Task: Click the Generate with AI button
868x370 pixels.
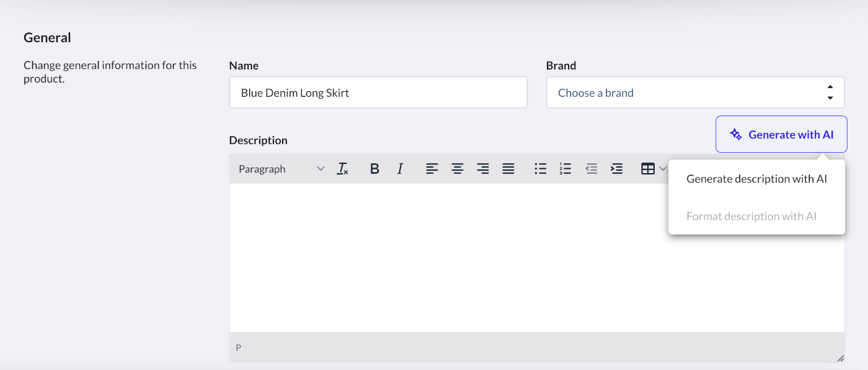Action: point(781,134)
